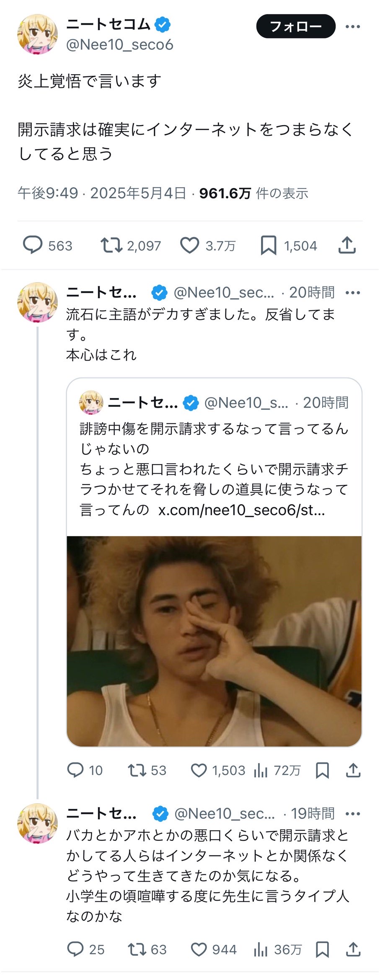Open options on the 19時間 reply post
This screenshot has width=380, height=980.
pos(353,814)
